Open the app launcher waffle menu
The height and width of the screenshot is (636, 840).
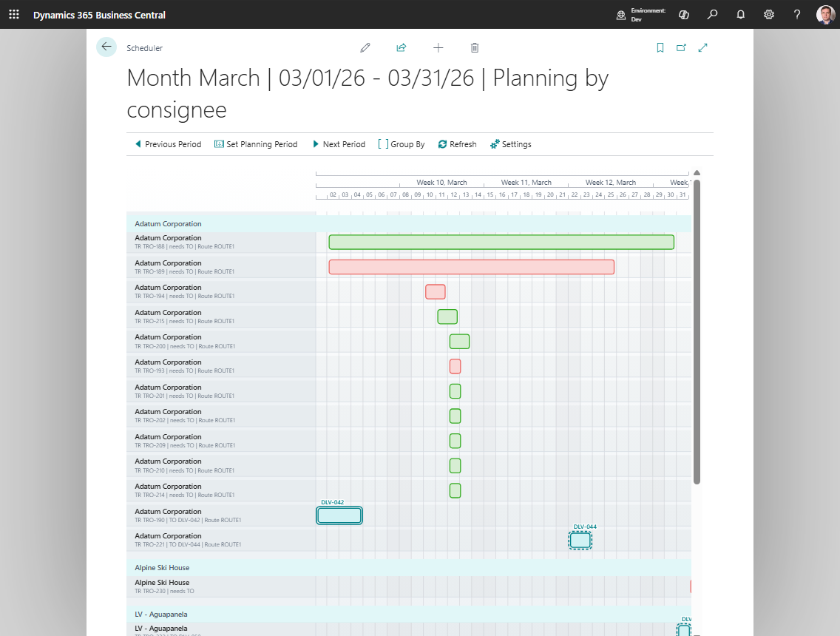[14, 15]
